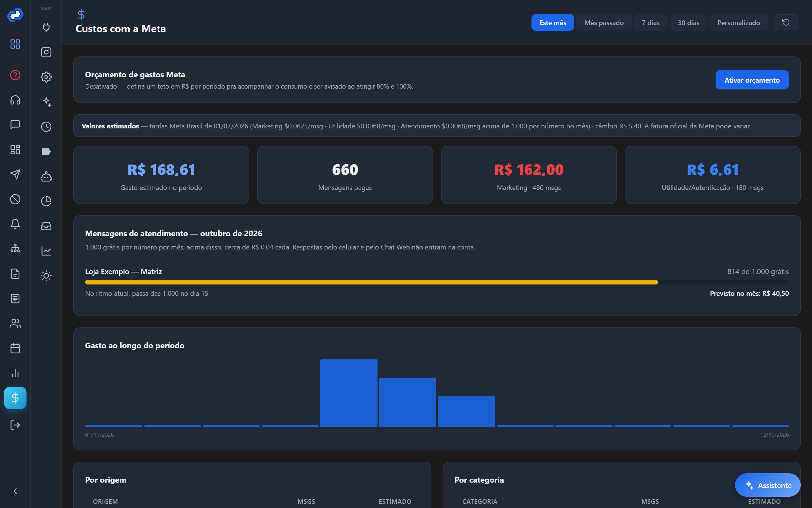Open the robot bot icon
The height and width of the screenshot is (508, 812).
(46, 176)
